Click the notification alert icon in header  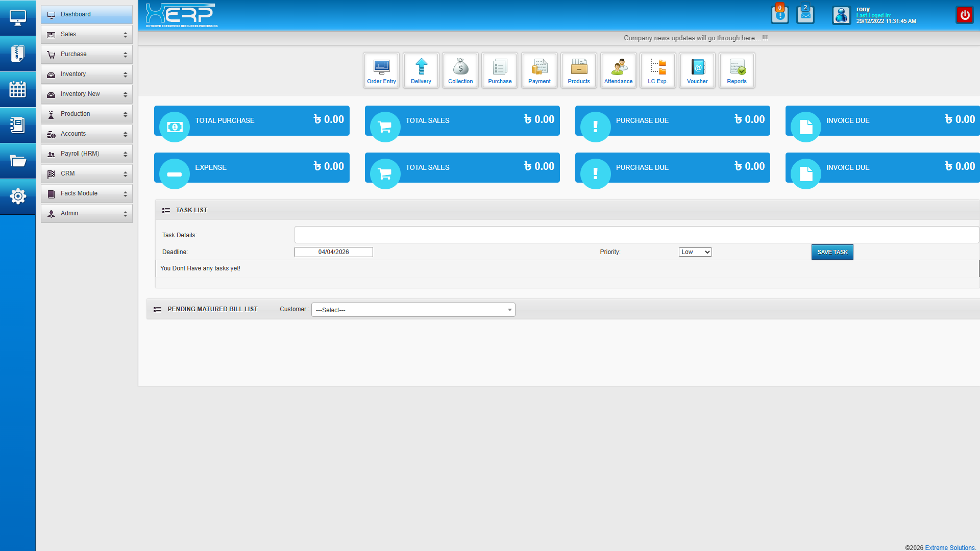779,15
